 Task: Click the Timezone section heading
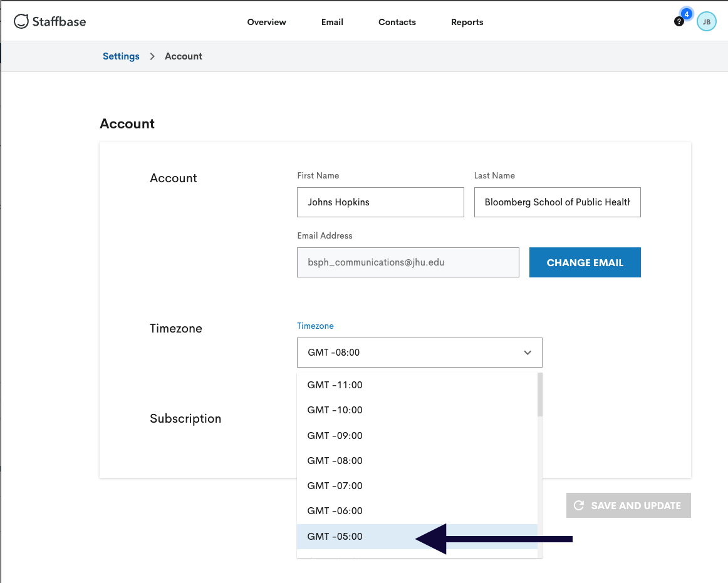176,328
